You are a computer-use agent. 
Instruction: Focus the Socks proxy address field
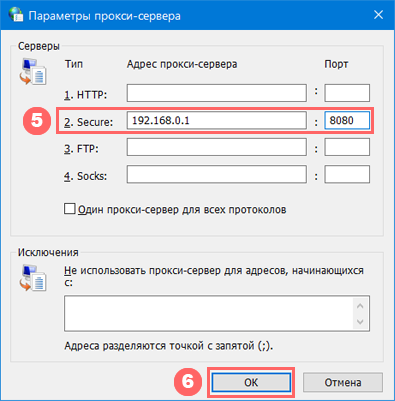point(217,174)
